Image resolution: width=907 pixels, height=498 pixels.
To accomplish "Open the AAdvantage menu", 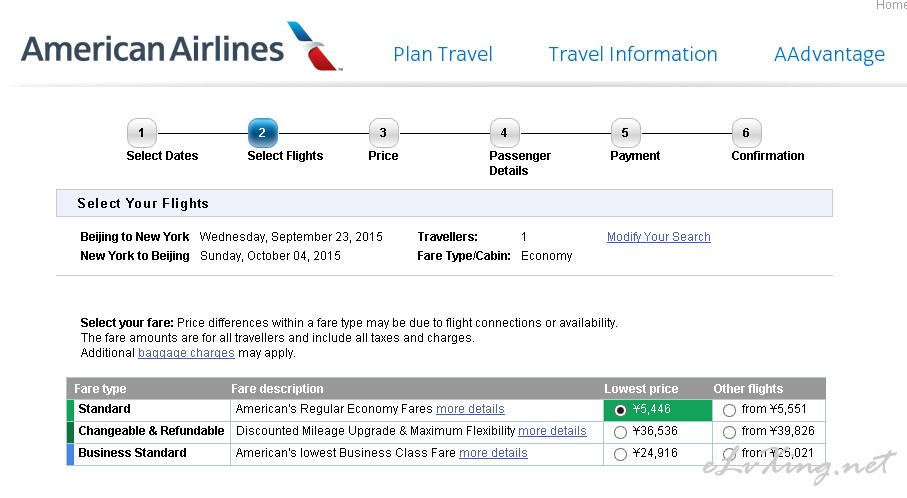I will pos(829,54).
